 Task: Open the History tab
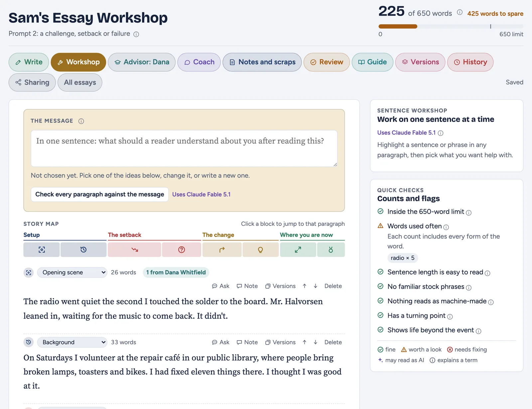point(470,62)
